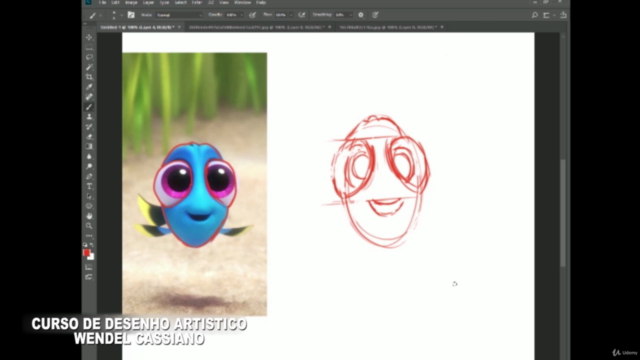The image size is (640, 360).
Task: Toggle the Brush Settings panel
Action: pos(131,15)
